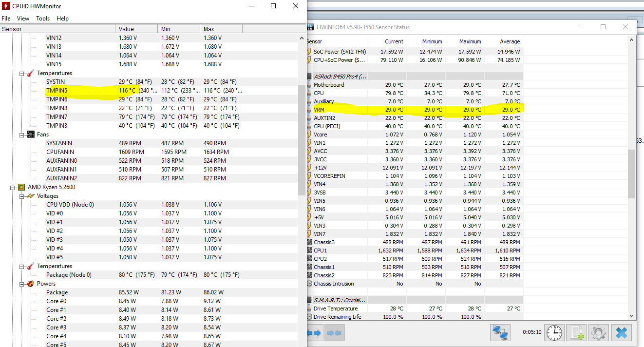Select the CPU (PECI) row in HWiNFO
The image size is (644, 347).
(415, 126)
